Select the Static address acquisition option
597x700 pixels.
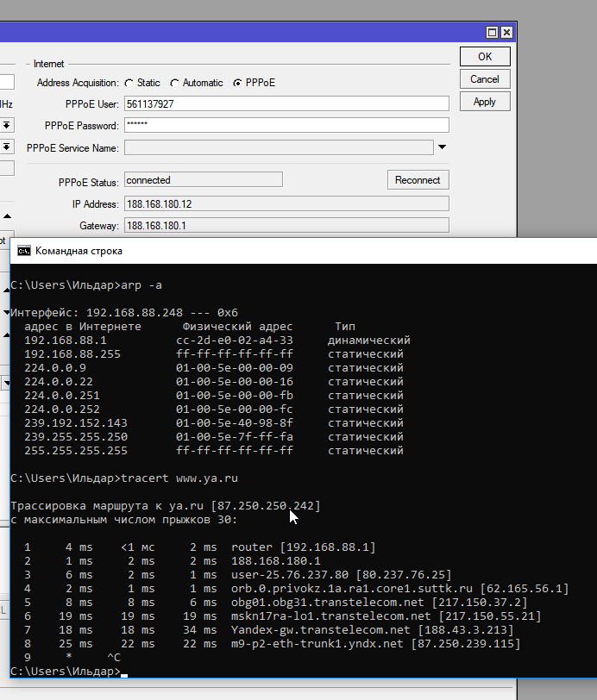tap(129, 84)
